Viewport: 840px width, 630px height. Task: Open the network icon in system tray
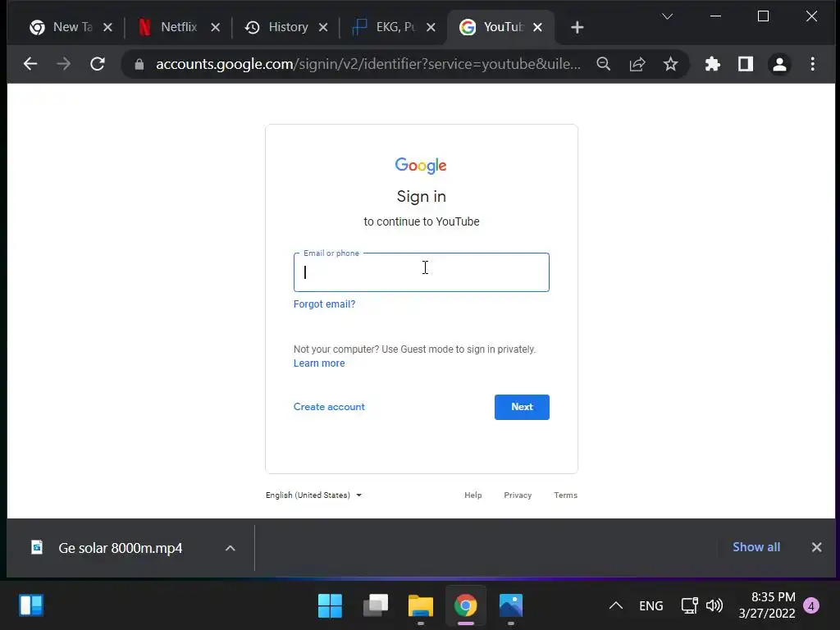689,605
